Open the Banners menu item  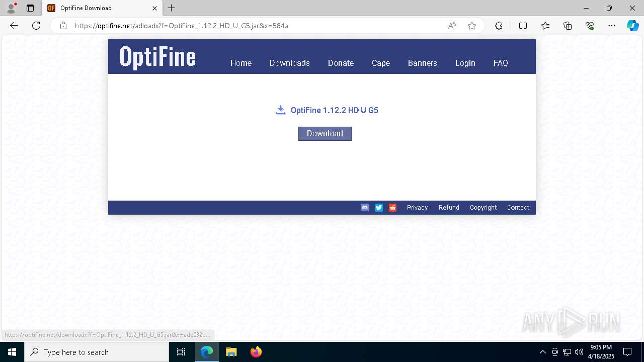point(423,63)
